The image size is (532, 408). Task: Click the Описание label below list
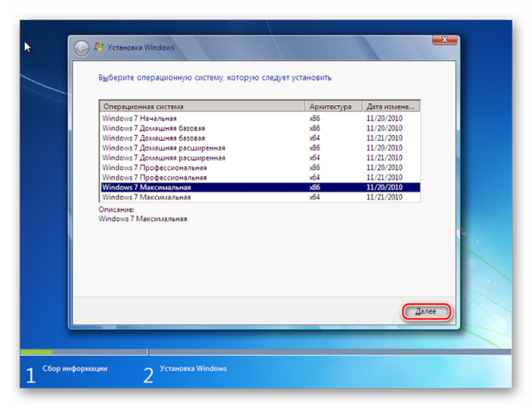point(117,209)
